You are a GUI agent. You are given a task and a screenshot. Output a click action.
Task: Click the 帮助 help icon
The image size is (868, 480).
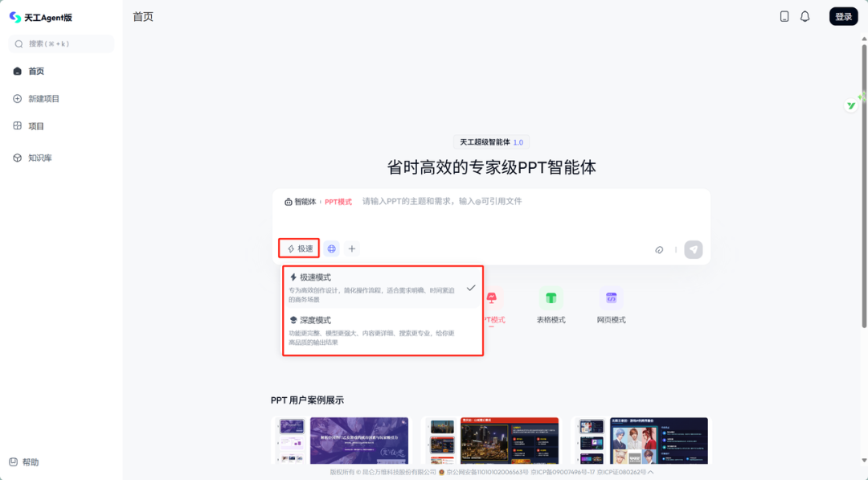click(14, 462)
